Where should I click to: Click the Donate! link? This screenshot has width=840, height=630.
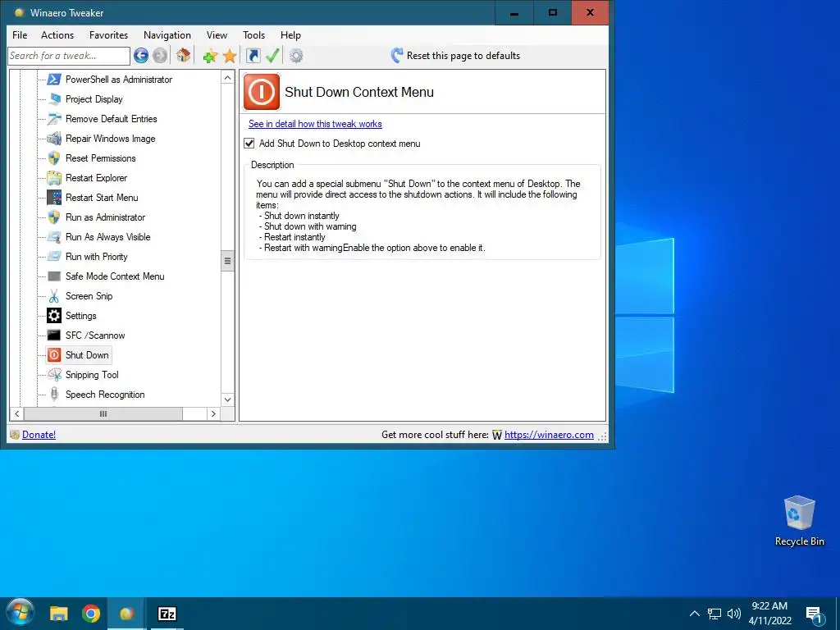coord(39,435)
